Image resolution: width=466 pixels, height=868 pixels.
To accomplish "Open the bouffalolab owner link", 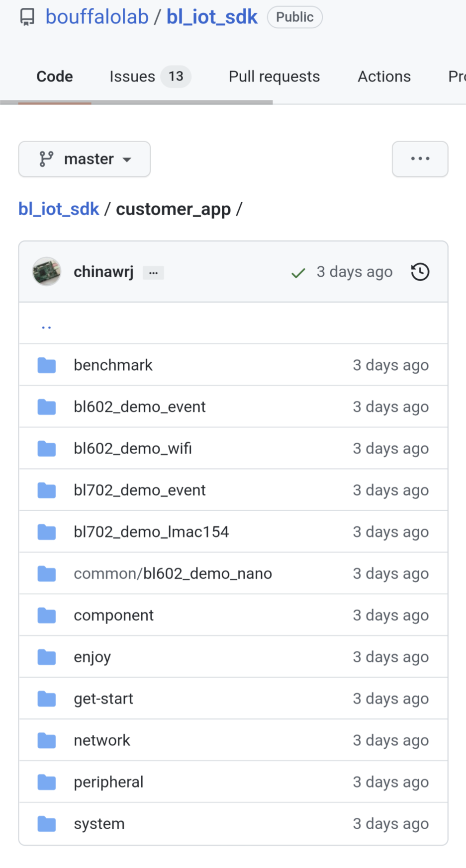I will [97, 17].
